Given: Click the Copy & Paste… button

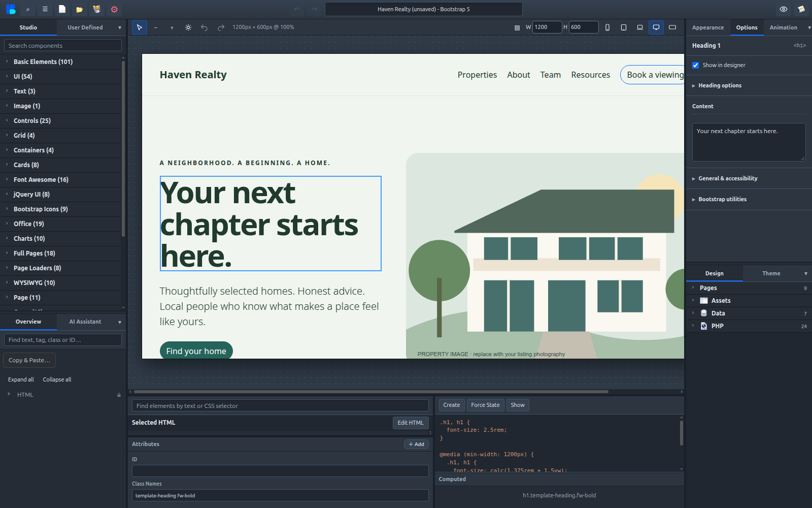Looking at the screenshot, I should click(29, 360).
